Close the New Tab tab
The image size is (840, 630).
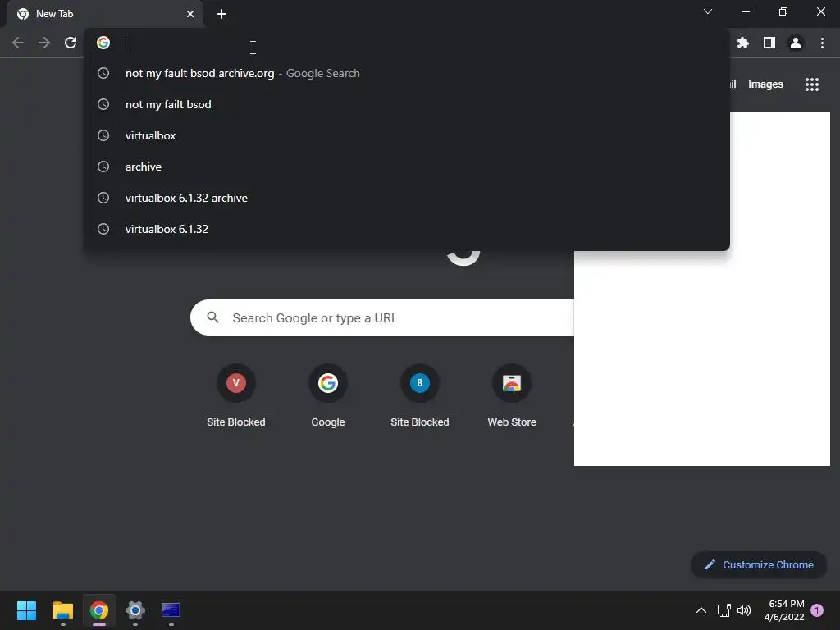(190, 14)
